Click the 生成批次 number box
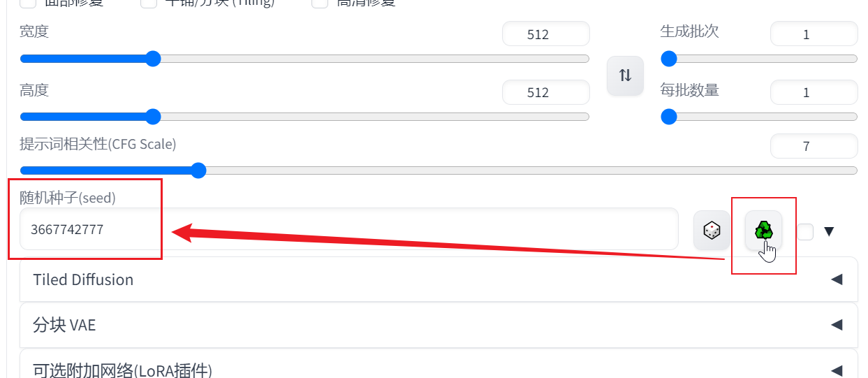868x378 pixels. (814, 34)
